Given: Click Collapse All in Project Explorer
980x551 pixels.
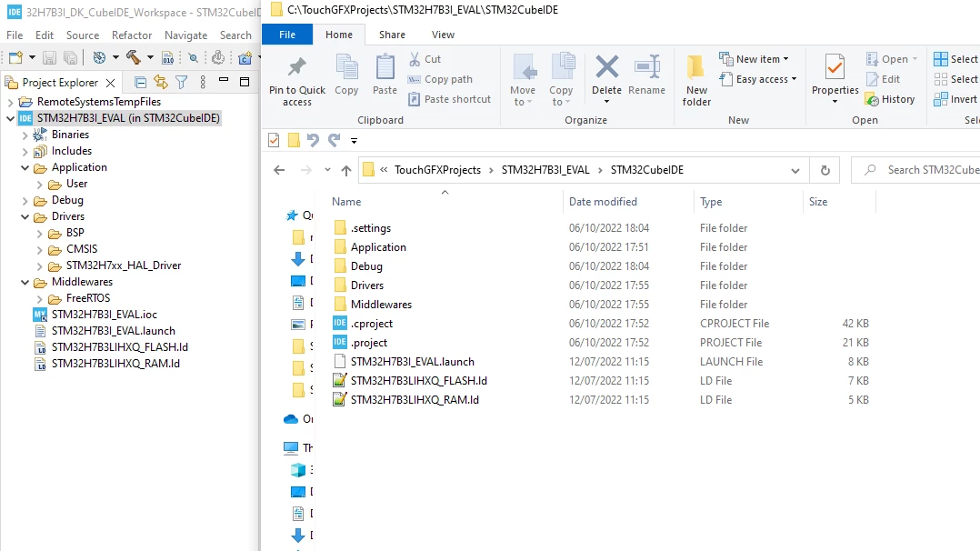Looking at the screenshot, I should 141,82.
